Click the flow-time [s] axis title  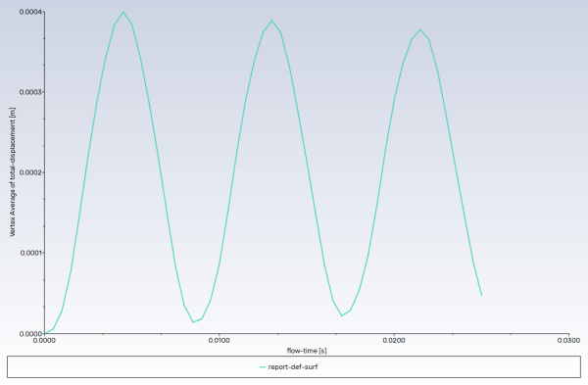307,351
